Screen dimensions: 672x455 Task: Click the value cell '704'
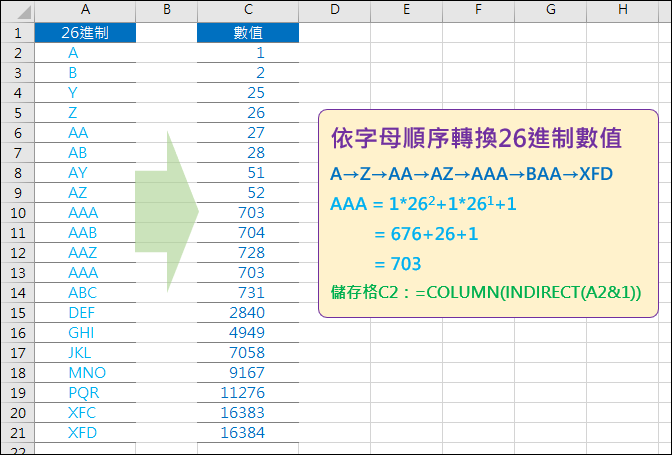click(248, 233)
